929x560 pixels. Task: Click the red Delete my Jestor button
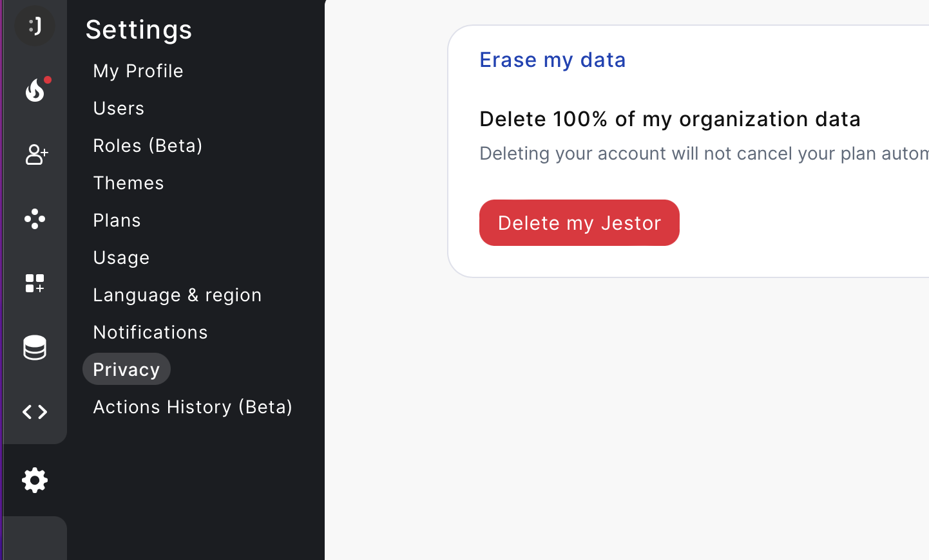(x=579, y=223)
